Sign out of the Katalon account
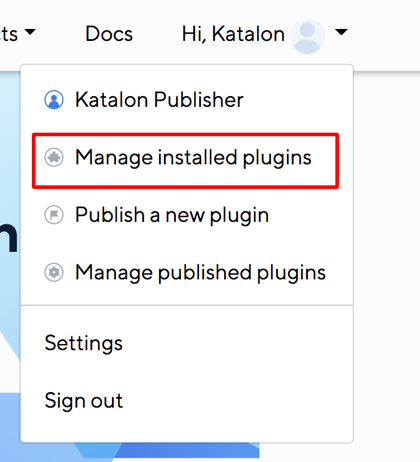The height and width of the screenshot is (462, 420). click(x=187, y=400)
